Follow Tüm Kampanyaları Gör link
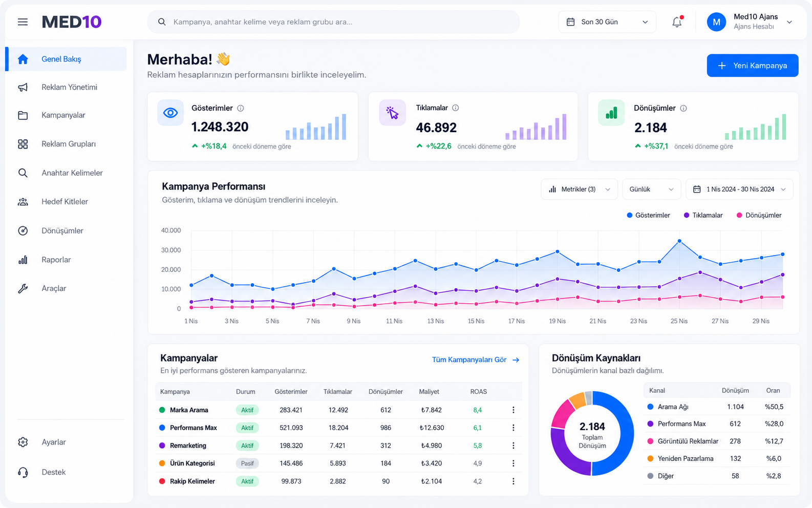 476,359
